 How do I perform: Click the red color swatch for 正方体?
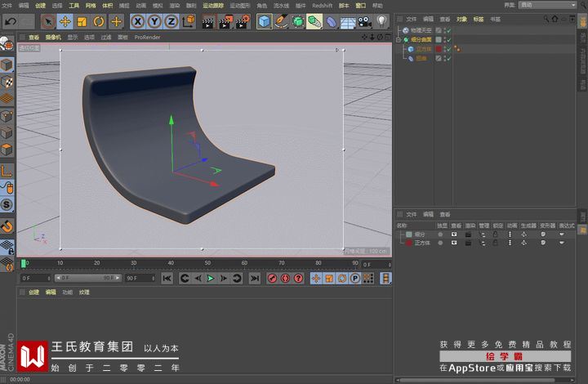(409, 243)
